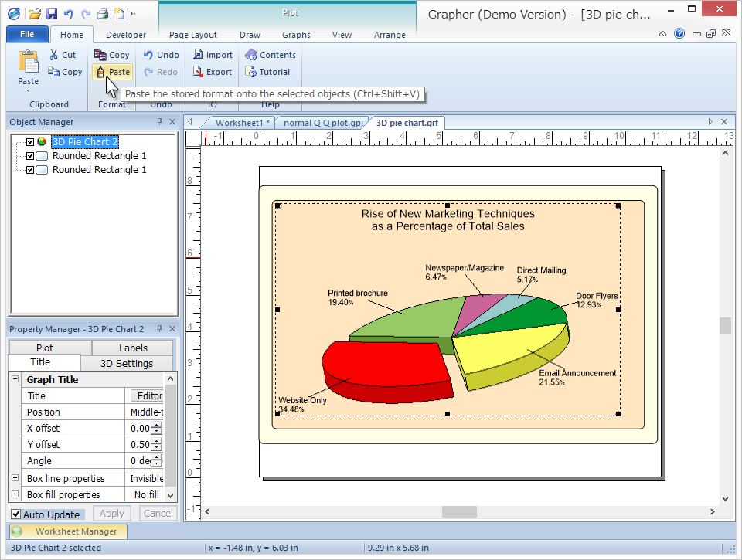Click the Import icon in ribbon
The height and width of the screenshot is (560, 742).
click(x=199, y=55)
